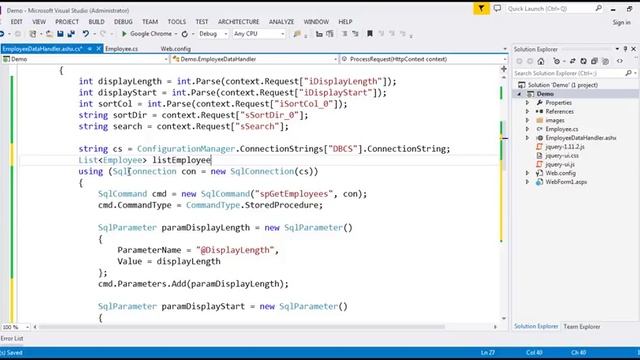Click the Show All Files icon

tap(606, 61)
